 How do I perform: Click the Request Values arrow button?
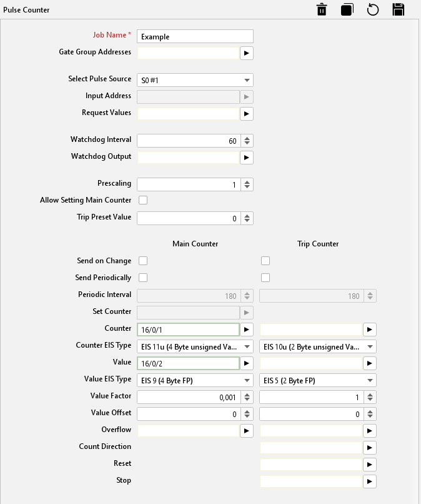[247, 114]
